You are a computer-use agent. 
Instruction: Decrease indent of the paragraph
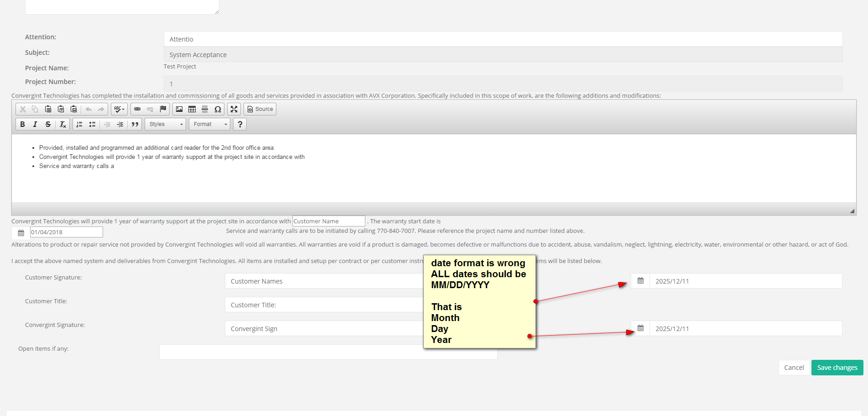click(107, 124)
